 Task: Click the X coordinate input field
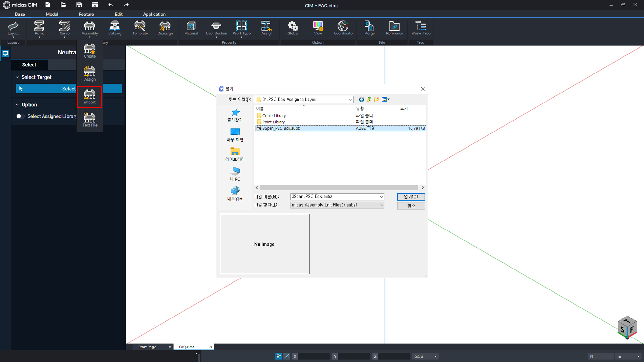click(314, 356)
